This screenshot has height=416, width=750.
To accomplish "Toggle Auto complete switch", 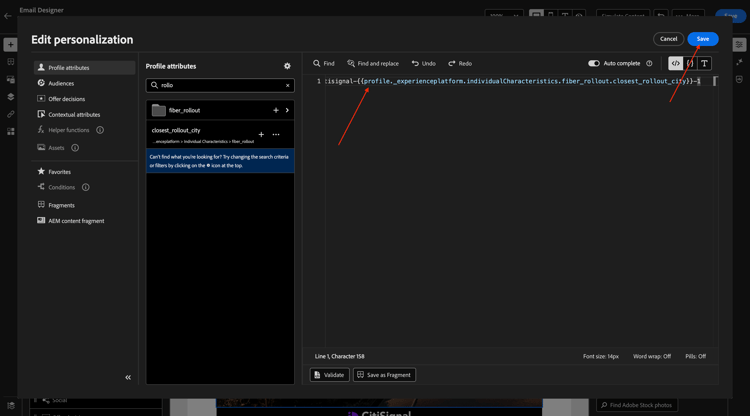I will pos(594,63).
